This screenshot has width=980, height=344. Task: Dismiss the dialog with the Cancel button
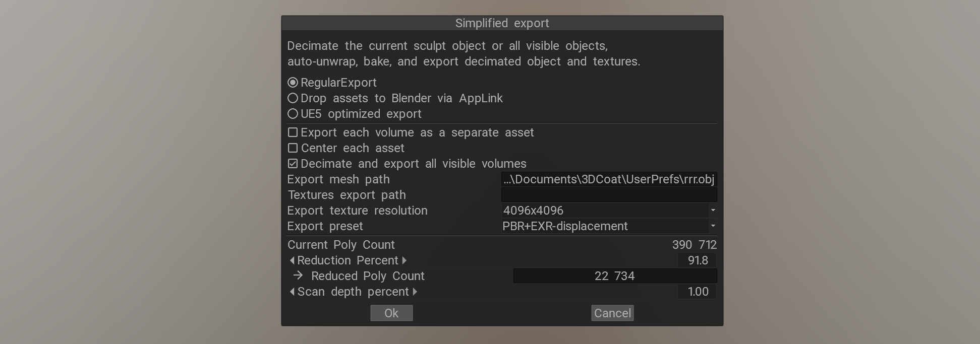tap(612, 313)
